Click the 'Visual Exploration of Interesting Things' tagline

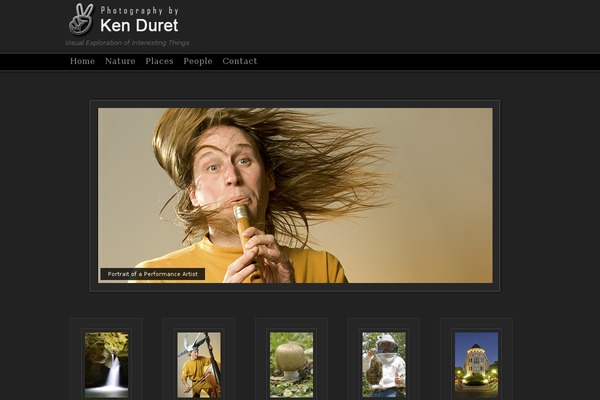(127, 43)
